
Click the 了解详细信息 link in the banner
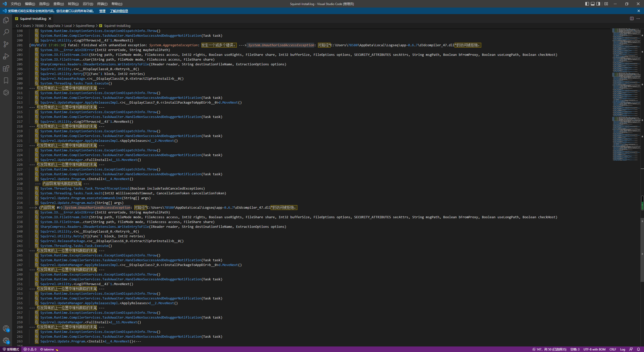tap(119, 11)
